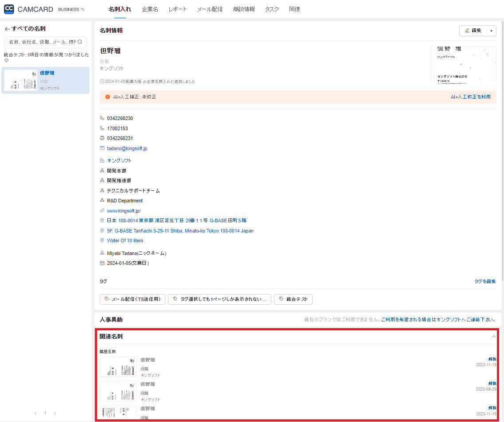Open the レポート tab
This screenshot has width=504, height=422.
[177, 9]
